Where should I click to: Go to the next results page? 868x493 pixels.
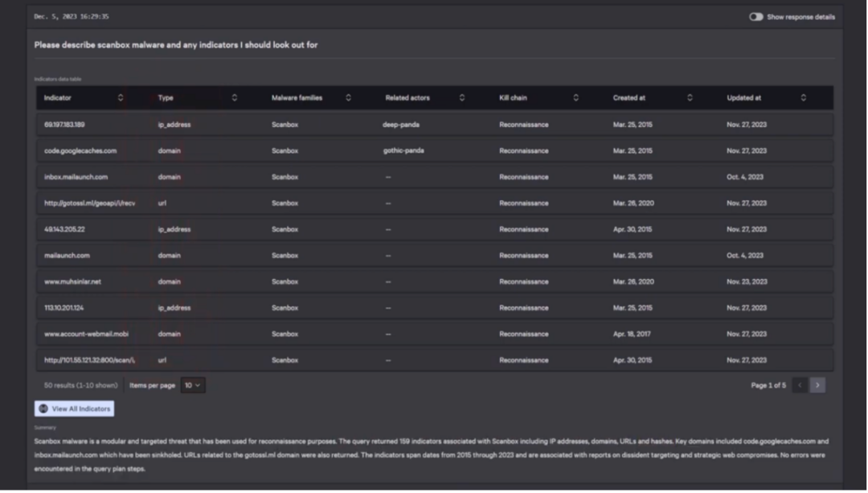click(x=817, y=385)
